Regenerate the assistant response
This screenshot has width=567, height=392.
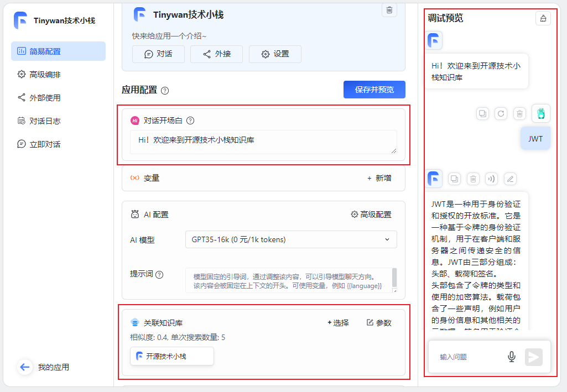pyautogui.click(x=500, y=113)
